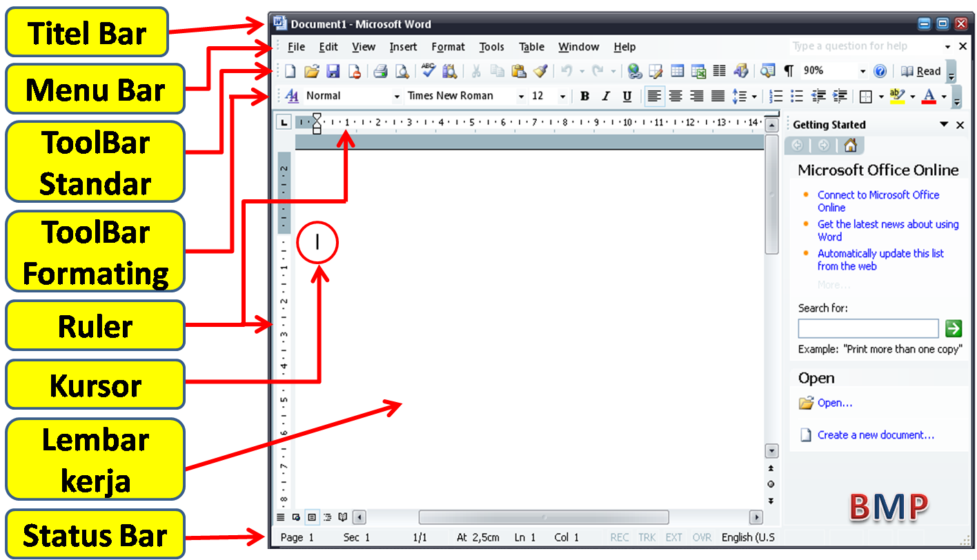This screenshot has width=977, height=560.
Task: Open the font size 12 dropdown
Action: [562, 97]
